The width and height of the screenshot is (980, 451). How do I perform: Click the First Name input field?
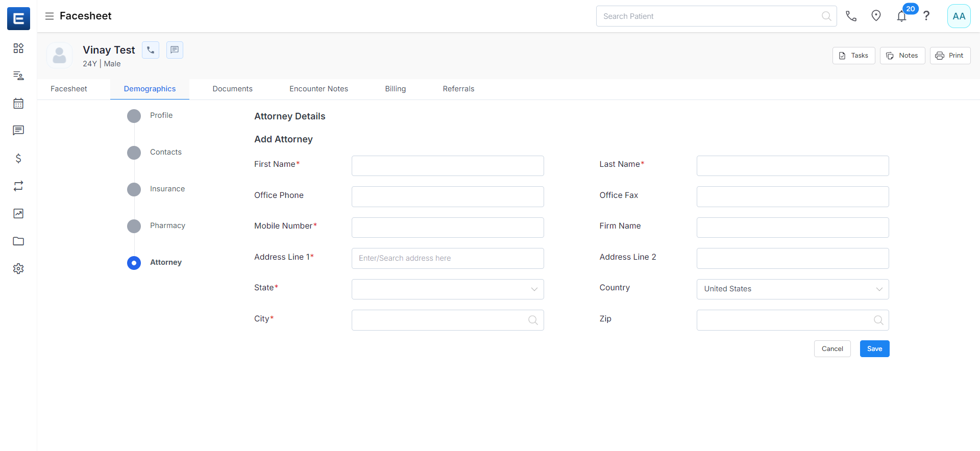[447, 166]
